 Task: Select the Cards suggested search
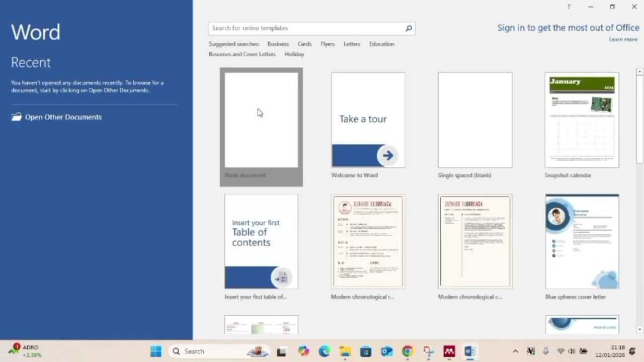(x=304, y=44)
